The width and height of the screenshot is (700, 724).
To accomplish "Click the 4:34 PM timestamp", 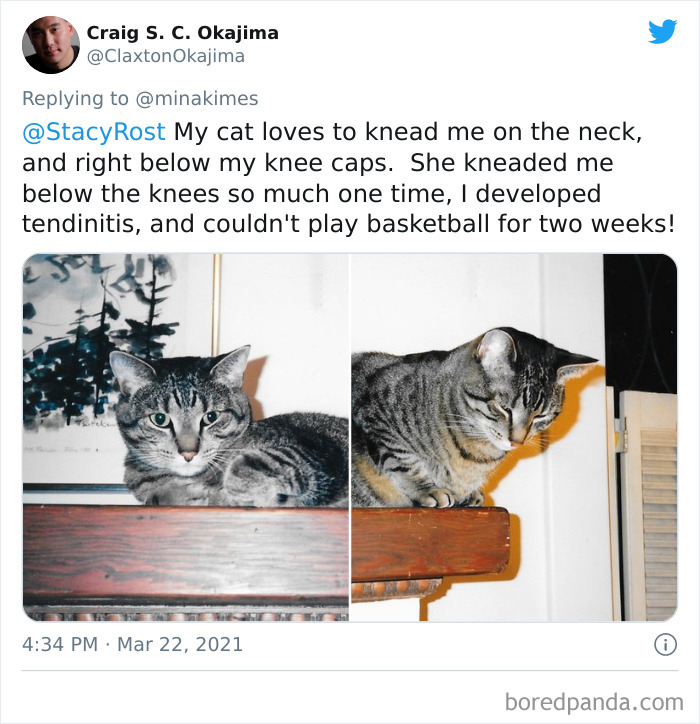I will [60, 644].
